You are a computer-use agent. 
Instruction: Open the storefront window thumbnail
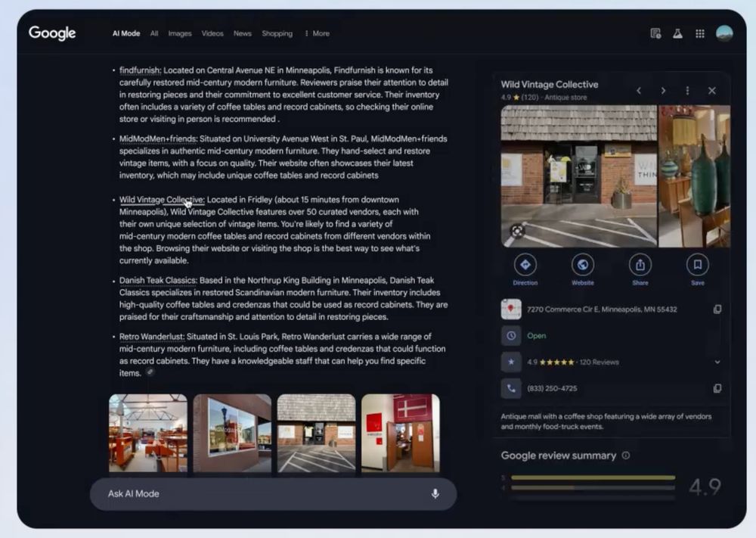tap(232, 433)
